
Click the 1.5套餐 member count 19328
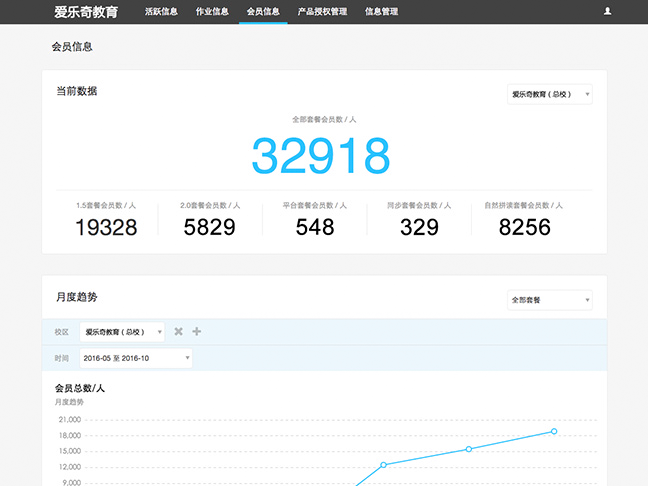click(x=106, y=227)
